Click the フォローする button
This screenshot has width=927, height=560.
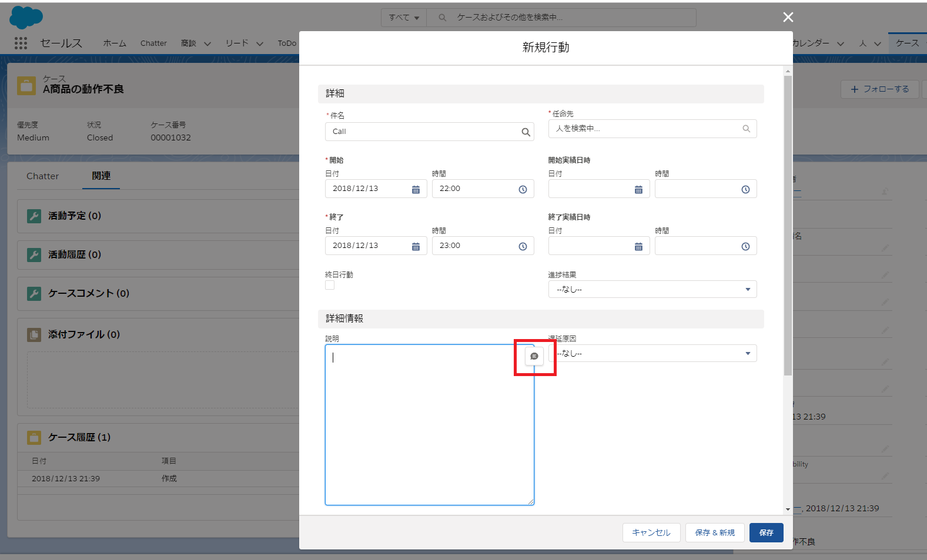879,89
